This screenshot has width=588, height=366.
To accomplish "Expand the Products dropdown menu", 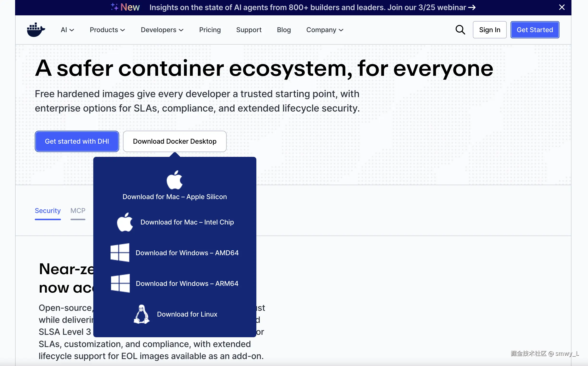I will tap(107, 30).
